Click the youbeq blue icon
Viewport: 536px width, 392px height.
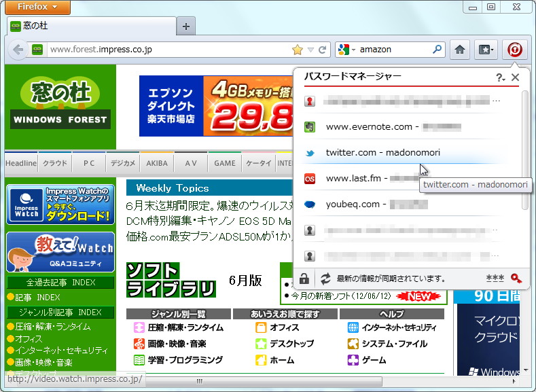pos(310,204)
